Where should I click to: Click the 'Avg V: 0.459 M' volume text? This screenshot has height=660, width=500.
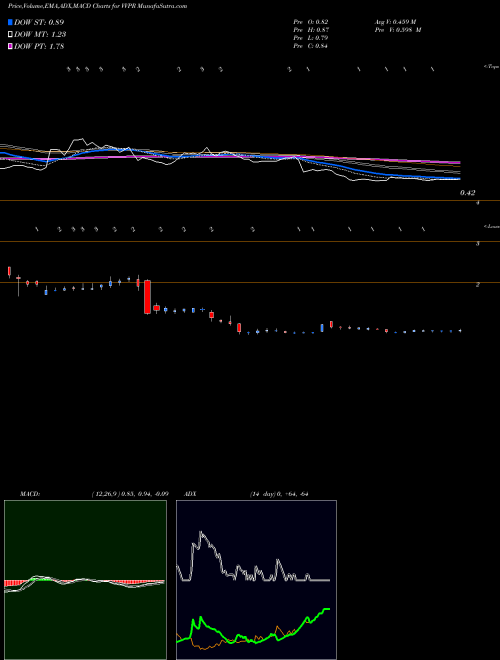pyautogui.click(x=395, y=22)
